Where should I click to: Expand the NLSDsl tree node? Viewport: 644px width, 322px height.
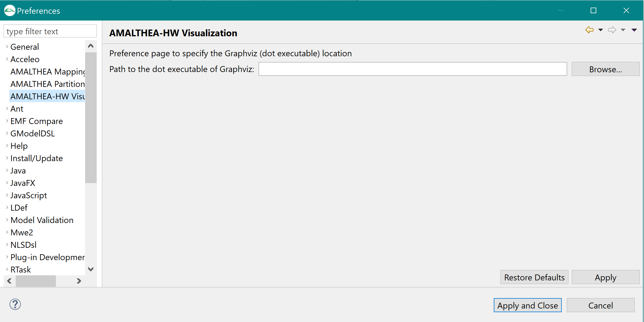[7, 245]
